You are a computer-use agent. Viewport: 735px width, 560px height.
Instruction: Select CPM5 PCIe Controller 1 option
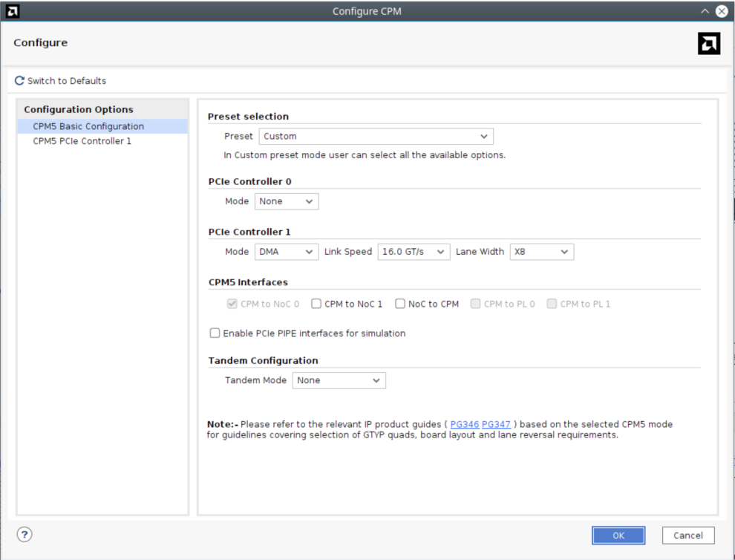click(x=82, y=141)
